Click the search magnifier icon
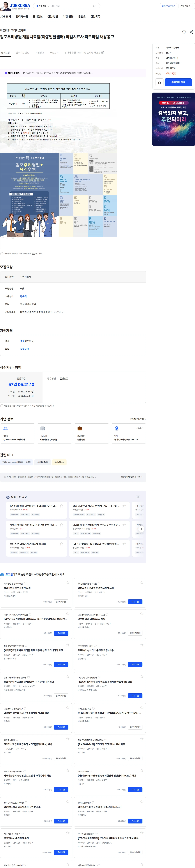The height and width of the screenshot is (868, 195). click(94, 6)
